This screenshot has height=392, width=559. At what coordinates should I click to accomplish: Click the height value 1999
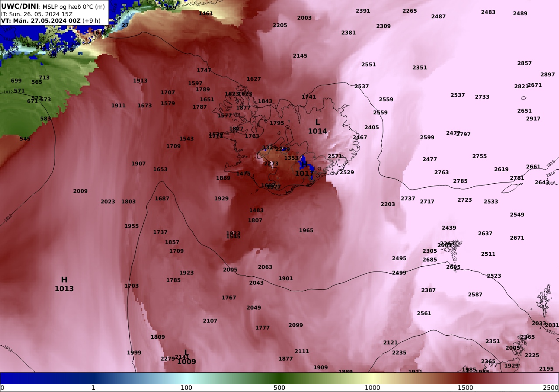pos(134,353)
